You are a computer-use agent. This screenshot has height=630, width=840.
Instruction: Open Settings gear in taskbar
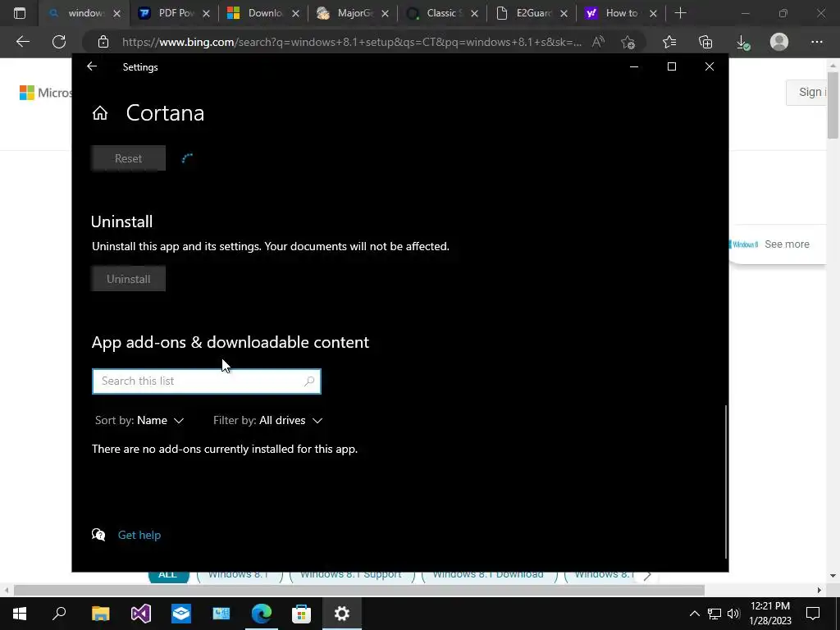click(342, 614)
